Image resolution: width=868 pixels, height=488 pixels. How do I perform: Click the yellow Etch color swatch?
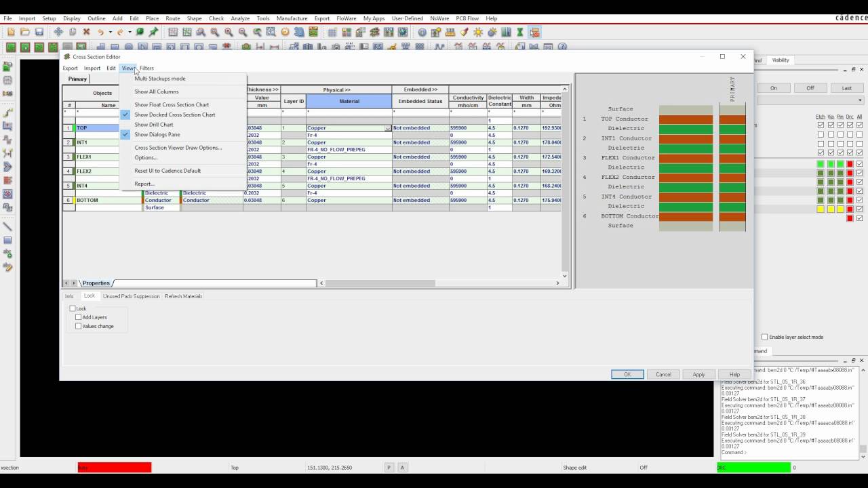(x=821, y=209)
